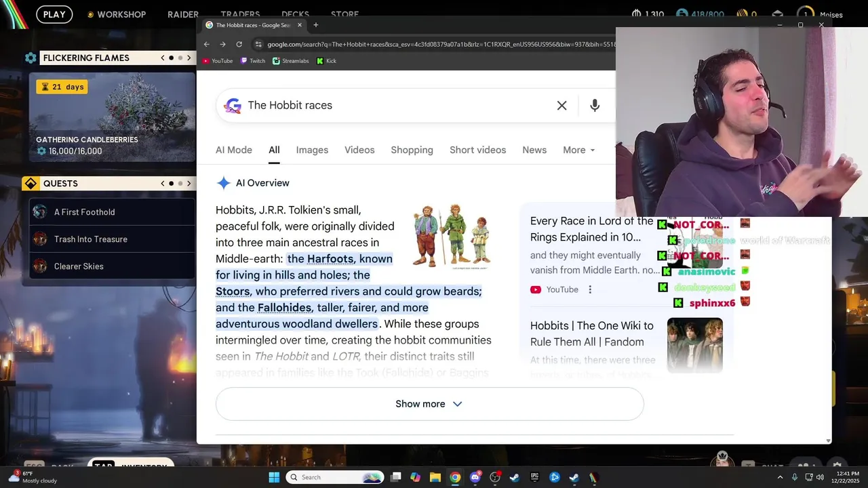This screenshot has width=868, height=488.
Task: Click the PLAY button in the game
Action: [54, 14]
